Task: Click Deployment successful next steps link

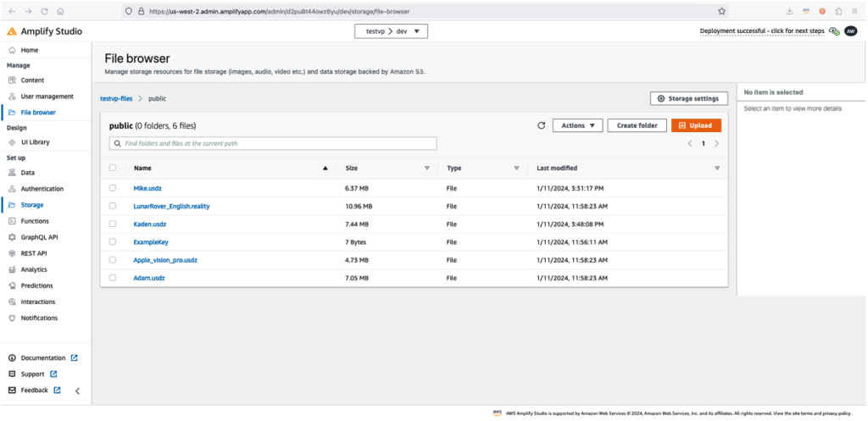Action: [x=762, y=31]
